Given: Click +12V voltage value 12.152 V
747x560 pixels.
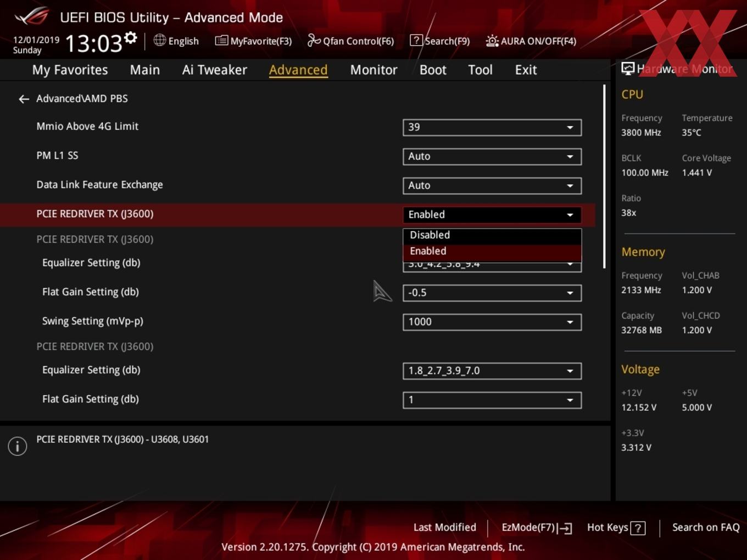Looking at the screenshot, I should [639, 408].
